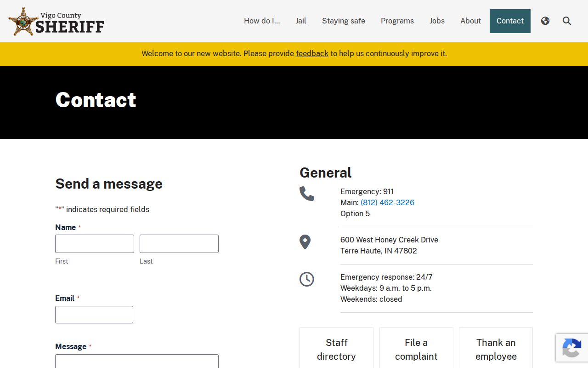Click the '600 West Honey Creek Drive' address

point(389,240)
